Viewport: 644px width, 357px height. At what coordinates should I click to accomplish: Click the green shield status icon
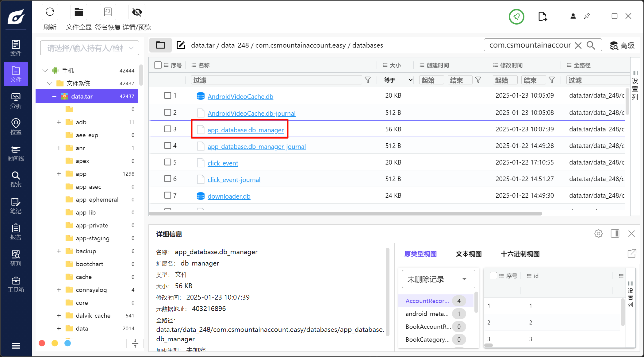516,17
